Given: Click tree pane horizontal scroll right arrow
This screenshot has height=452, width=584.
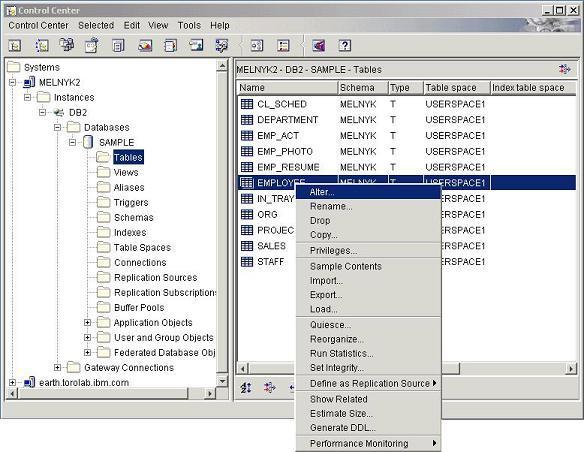Looking at the screenshot, I should [210, 393].
